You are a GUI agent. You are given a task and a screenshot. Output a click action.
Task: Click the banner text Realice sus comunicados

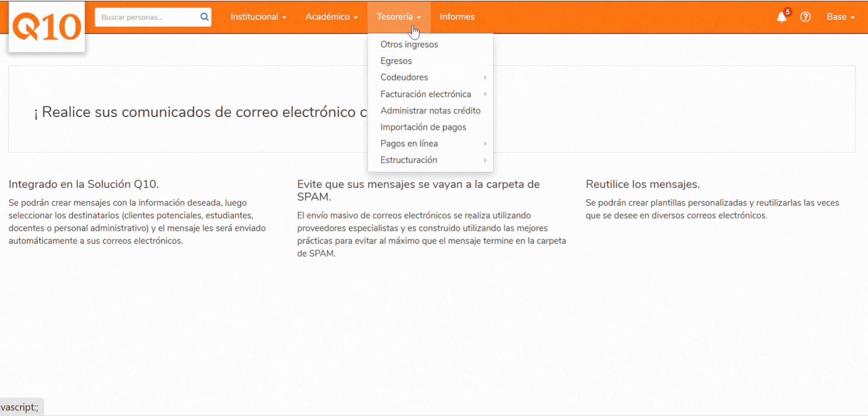[200, 112]
